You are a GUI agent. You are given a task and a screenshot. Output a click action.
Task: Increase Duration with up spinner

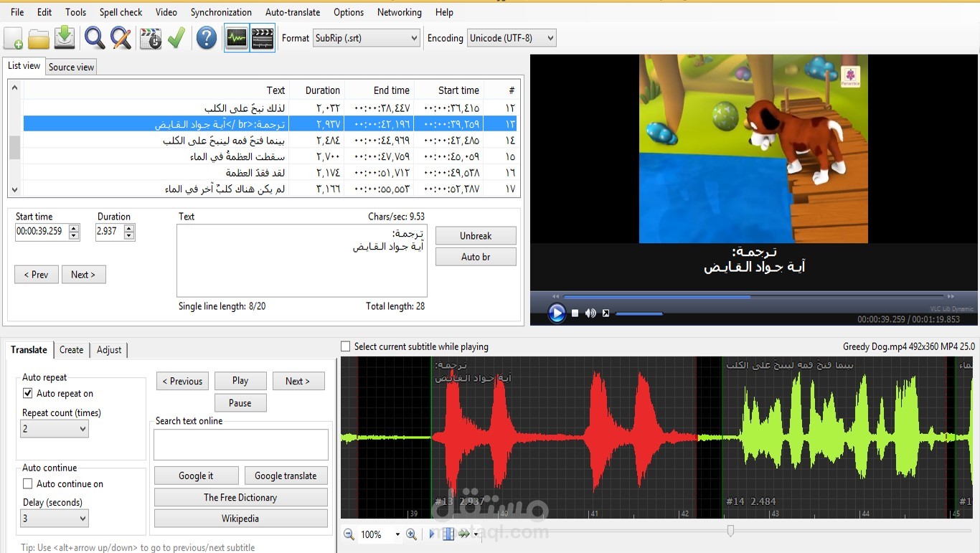[129, 228]
